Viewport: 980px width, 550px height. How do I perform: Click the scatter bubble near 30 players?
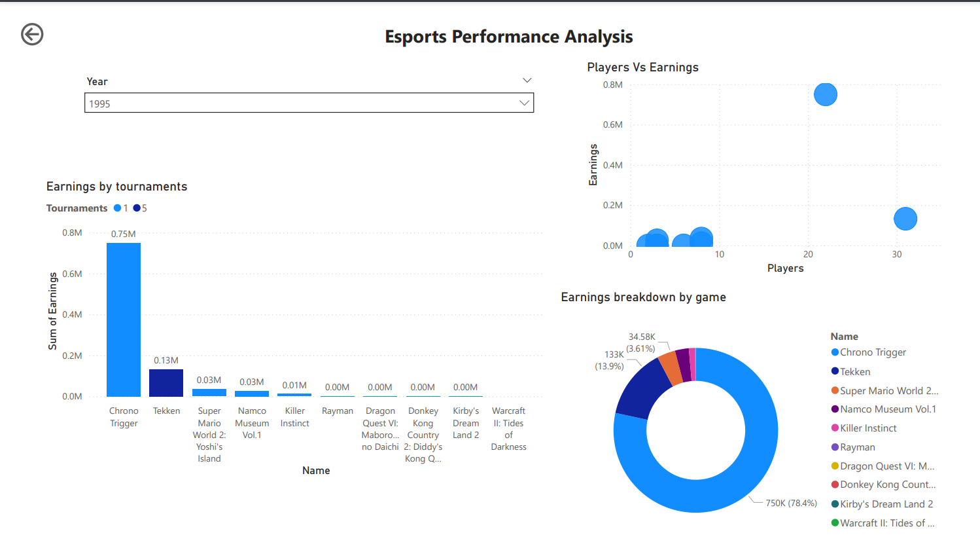coord(905,219)
